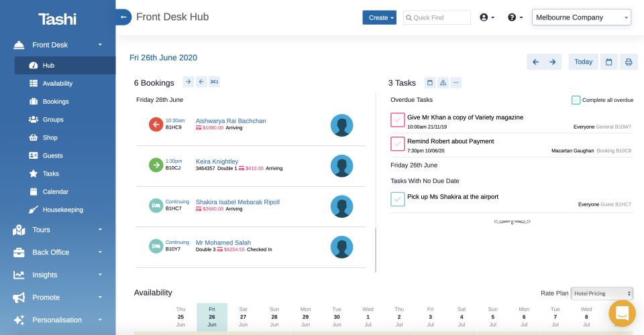Open the Melbourne Company dropdown
The image size is (644, 335).
(x=582, y=17)
